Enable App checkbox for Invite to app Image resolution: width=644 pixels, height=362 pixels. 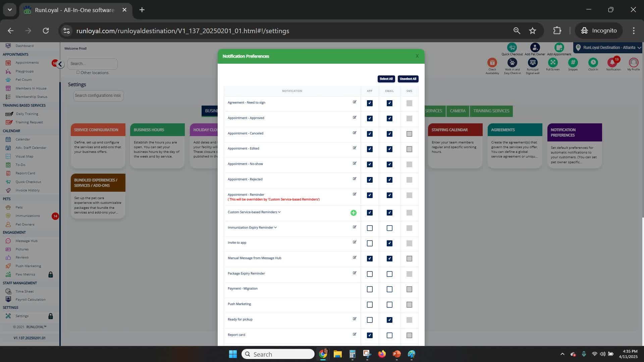click(370, 243)
